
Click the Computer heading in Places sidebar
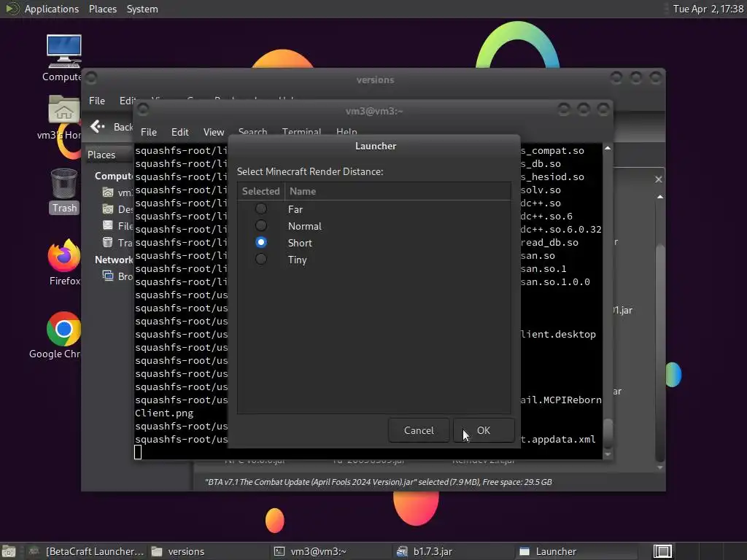click(x=113, y=176)
